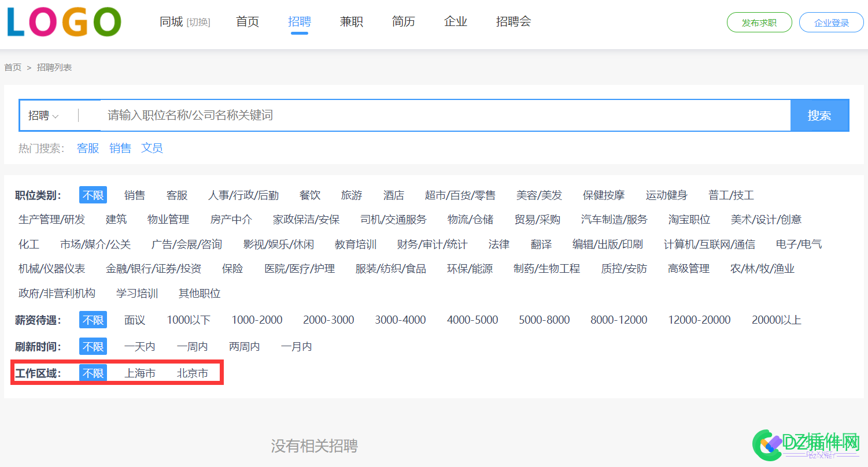
Task: Open the 招聘 navigation tab
Action: (x=300, y=22)
